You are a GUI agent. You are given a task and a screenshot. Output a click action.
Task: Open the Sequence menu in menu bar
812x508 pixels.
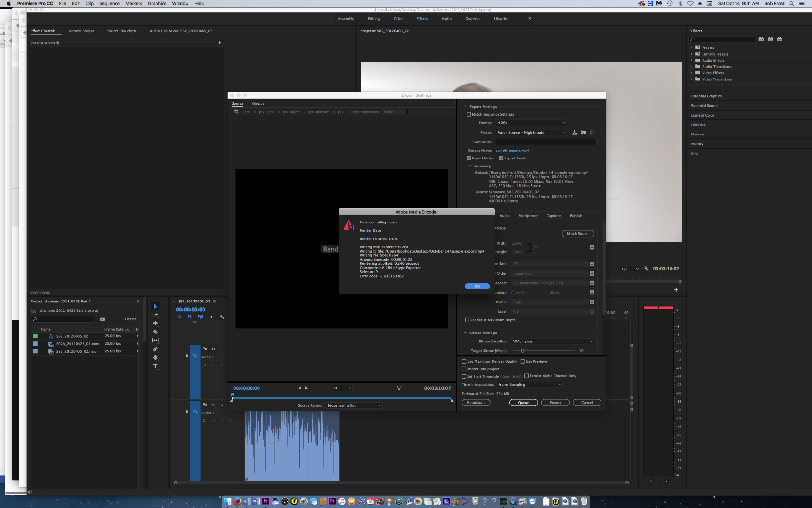coord(109,3)
